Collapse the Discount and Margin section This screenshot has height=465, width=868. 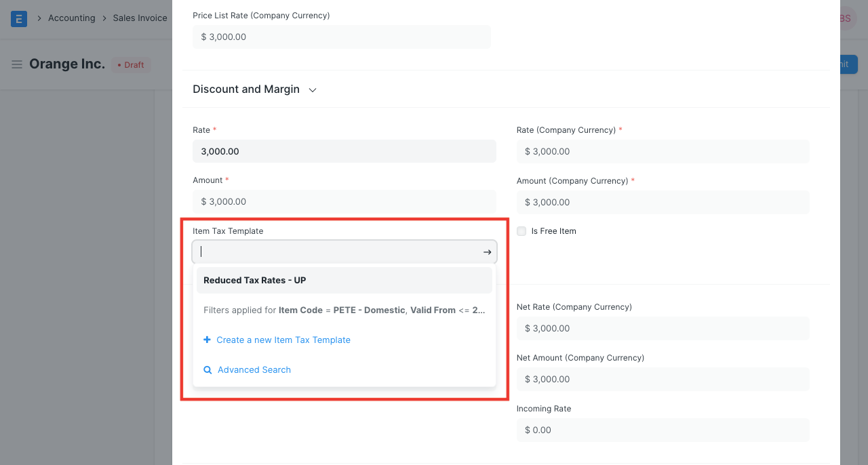tap(312, 89)
